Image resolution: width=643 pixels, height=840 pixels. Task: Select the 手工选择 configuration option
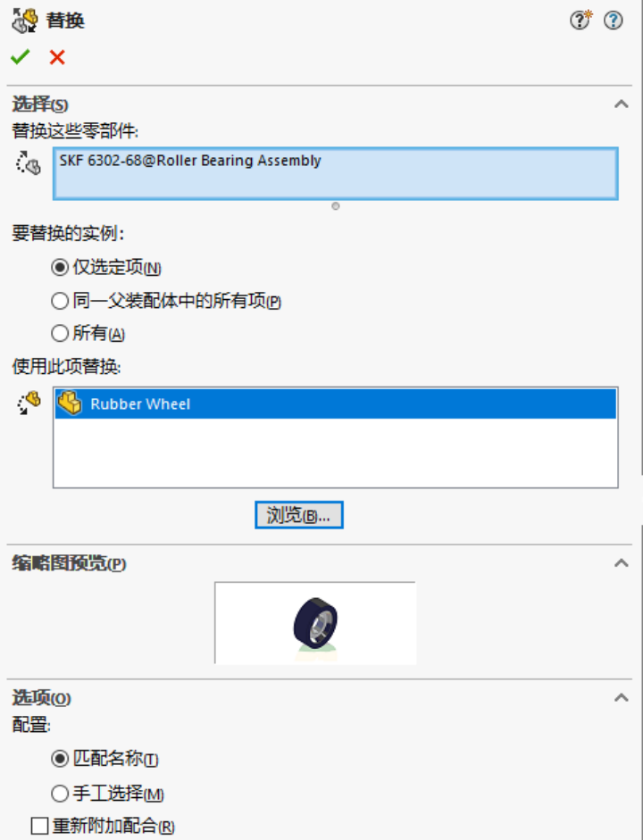[x=60, y=794]
